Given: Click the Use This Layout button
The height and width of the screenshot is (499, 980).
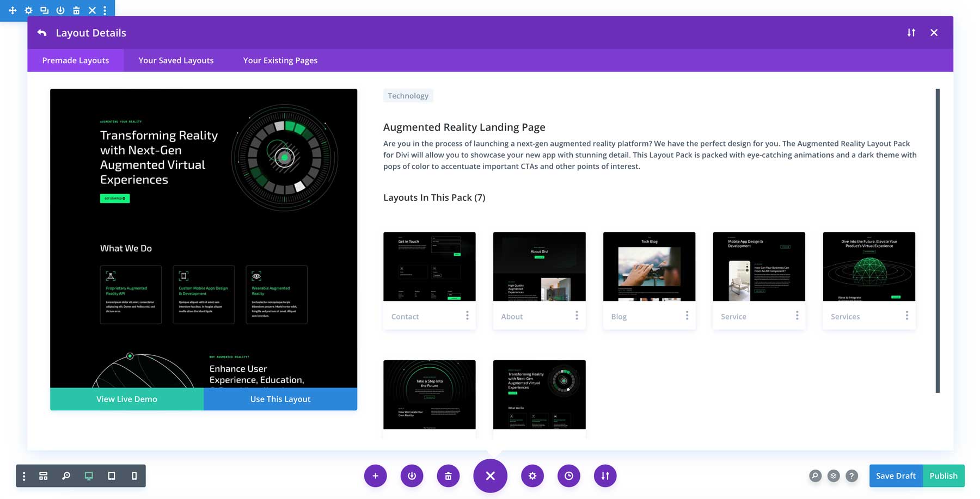Looking at the screenshot, I should 280,399.
